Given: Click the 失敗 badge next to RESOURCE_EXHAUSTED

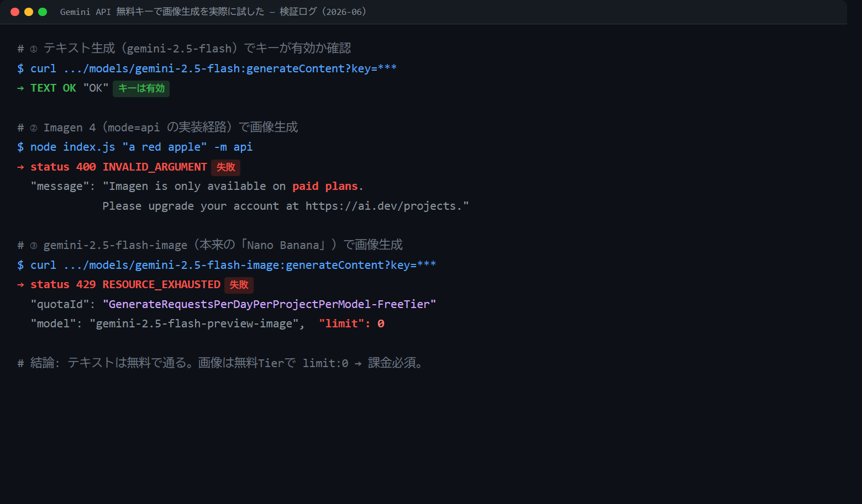Looking at the screenshot, I should click(239, 285).
